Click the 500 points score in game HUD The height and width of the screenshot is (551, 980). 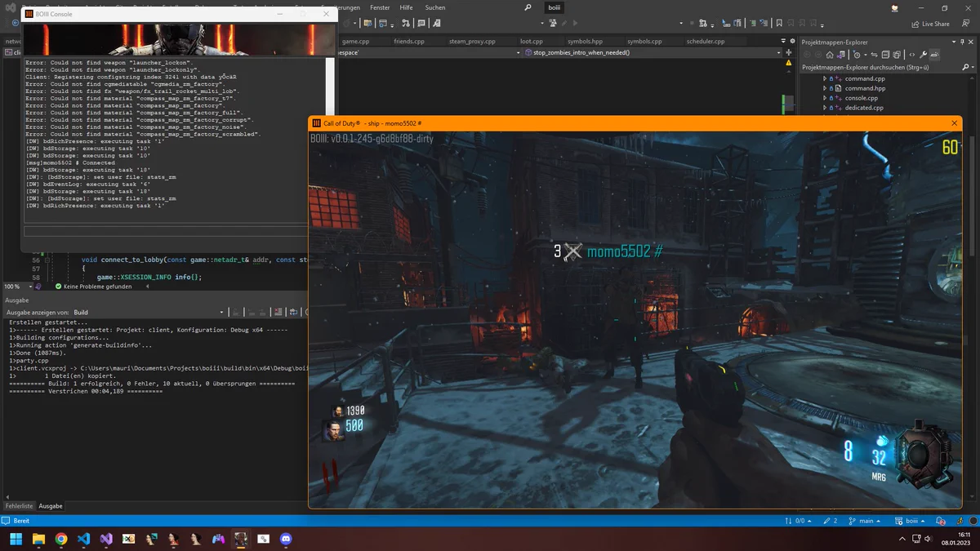tap(354, 425)
